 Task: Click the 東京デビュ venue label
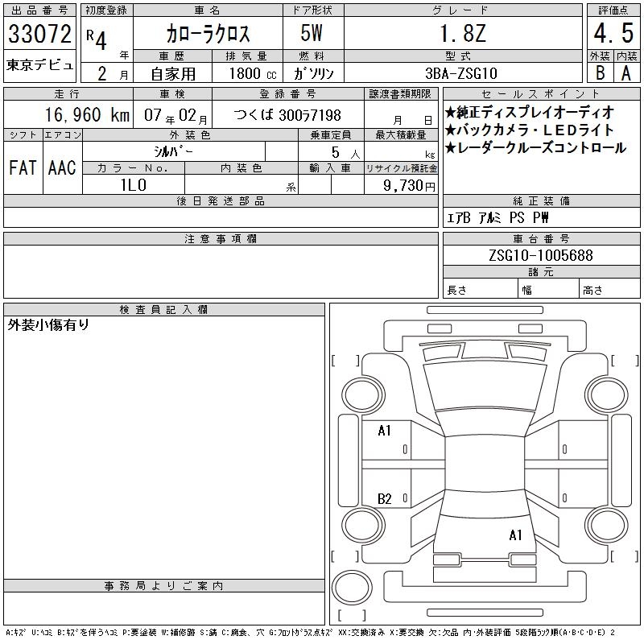click(39, 65)
